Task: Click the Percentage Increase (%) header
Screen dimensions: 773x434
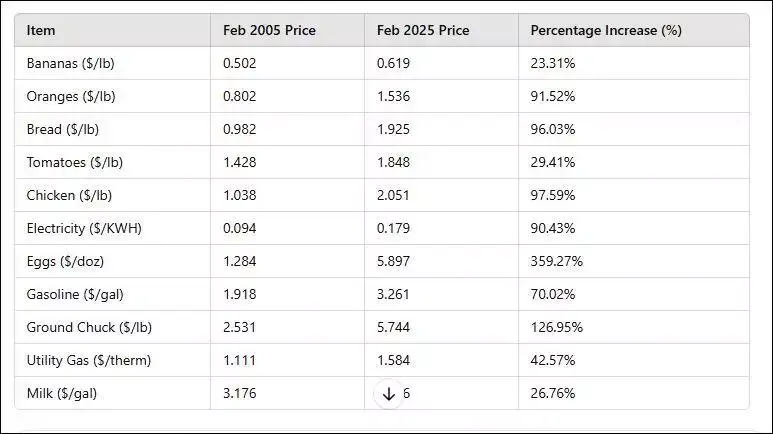Action: 606,30
